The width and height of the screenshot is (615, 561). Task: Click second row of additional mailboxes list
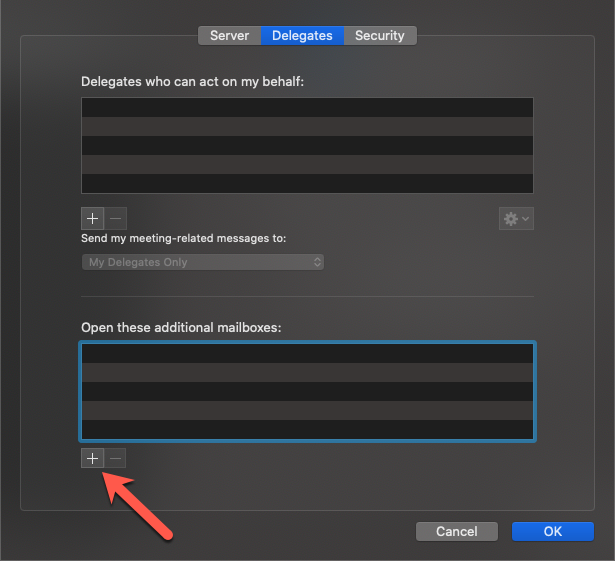click(x=307, y=372)
